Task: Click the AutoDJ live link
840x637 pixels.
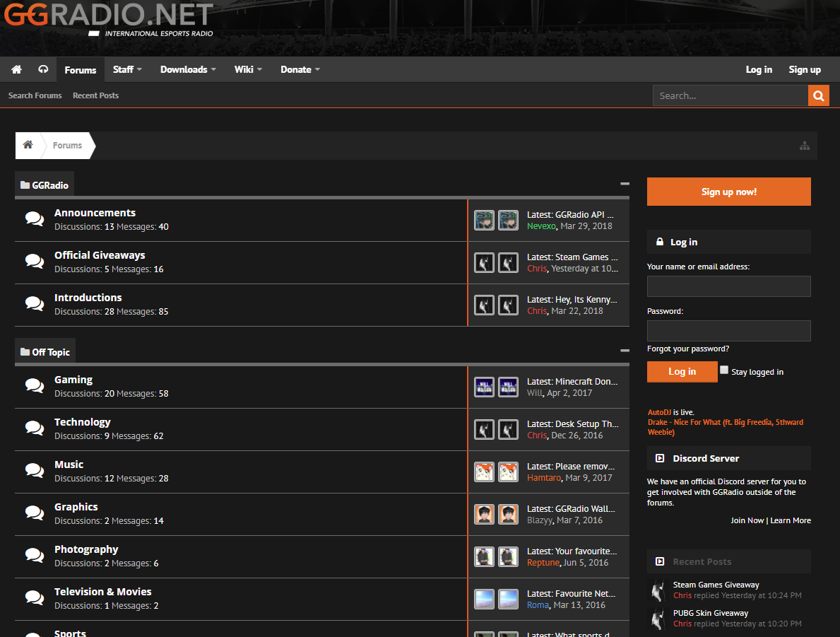Action: click(659, 412)
